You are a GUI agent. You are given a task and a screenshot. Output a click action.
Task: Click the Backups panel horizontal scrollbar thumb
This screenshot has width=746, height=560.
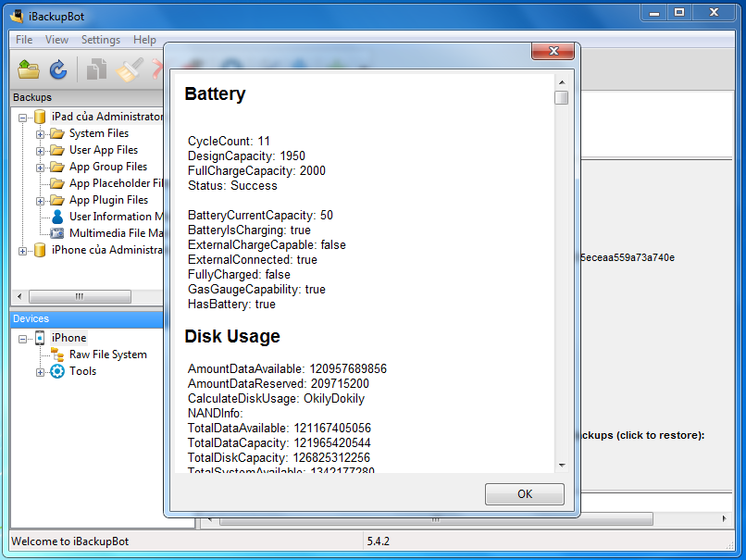(80, 296)
